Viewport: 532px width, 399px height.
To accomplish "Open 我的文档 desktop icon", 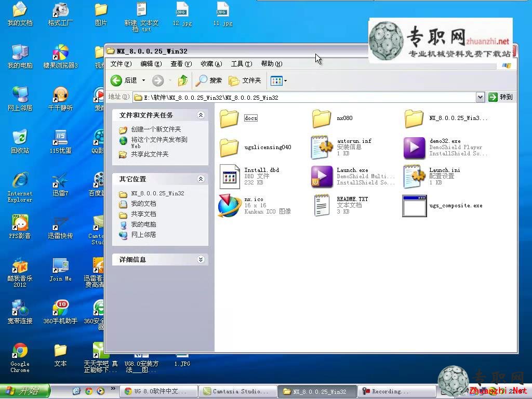I will pyautogui.click(x=20, y=14).
